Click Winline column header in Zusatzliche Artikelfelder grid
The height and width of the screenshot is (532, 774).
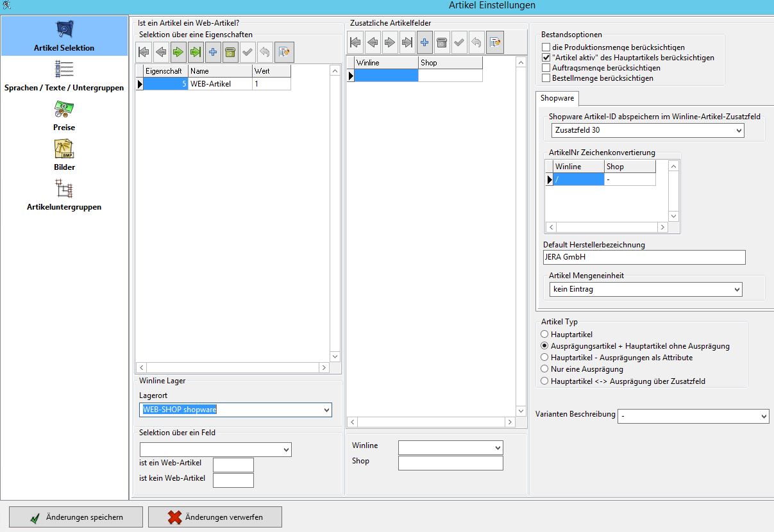pos(386,63)
